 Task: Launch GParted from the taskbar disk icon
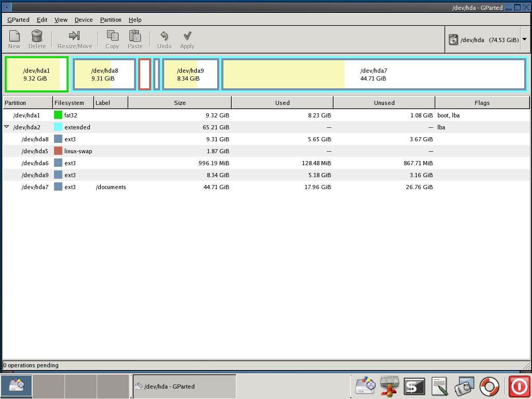tap(366, 386)
